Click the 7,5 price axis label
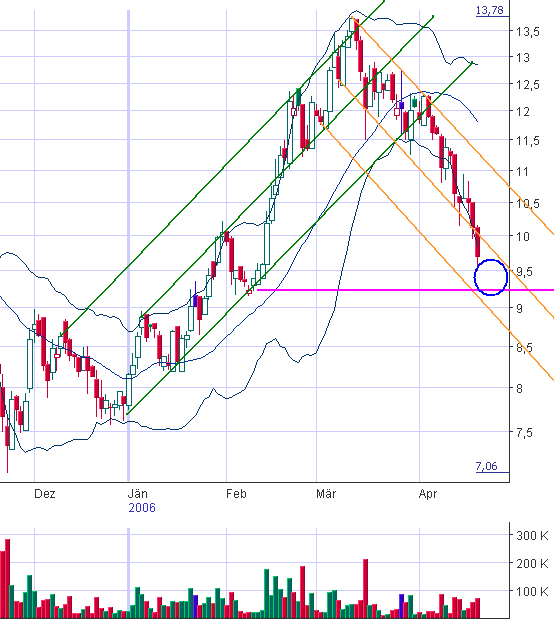This screenshot has width=554, height=619. pyautogui.click(x=524, y=433)
